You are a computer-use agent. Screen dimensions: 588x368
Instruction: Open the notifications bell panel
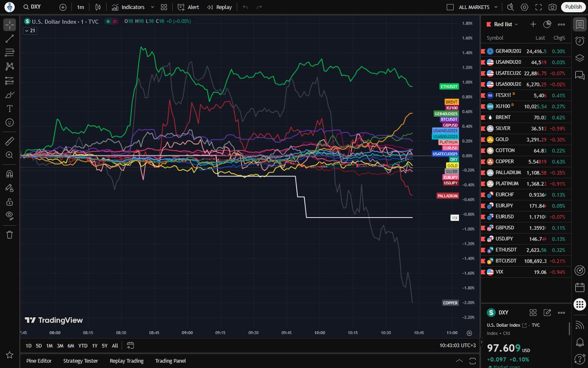[580, 342]
